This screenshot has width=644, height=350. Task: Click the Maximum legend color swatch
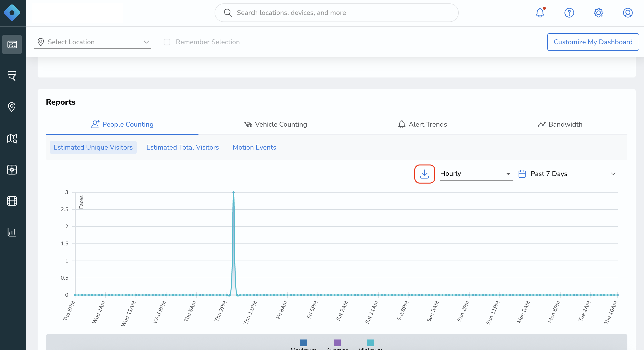tap(303, 343)
